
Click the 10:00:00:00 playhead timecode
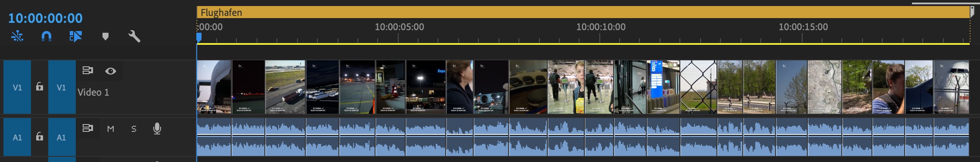45,18
